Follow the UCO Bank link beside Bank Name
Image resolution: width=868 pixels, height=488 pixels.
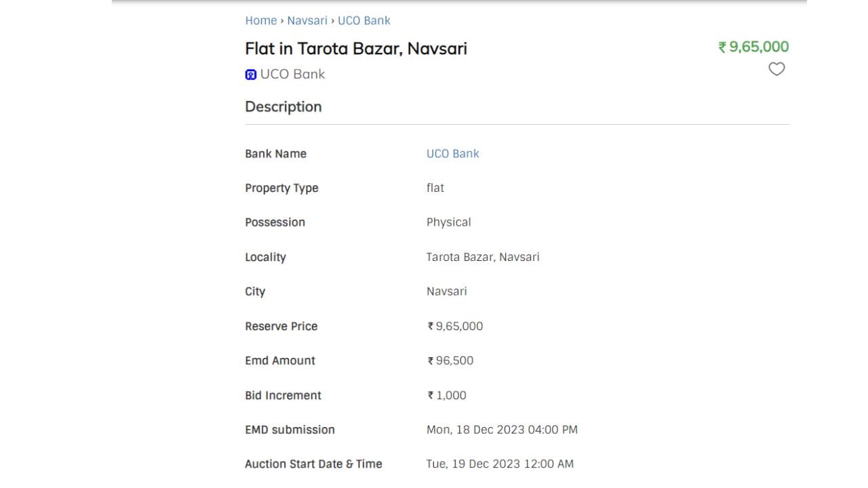coord(452,154)
